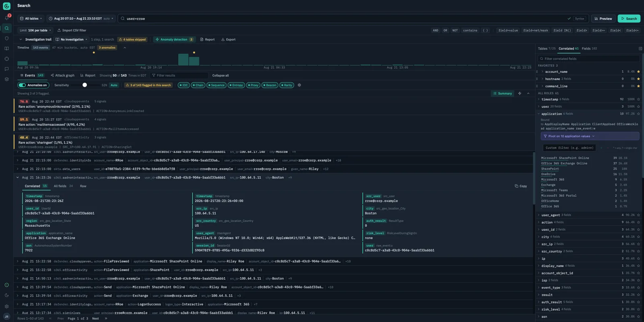644x322 pixels.
Task: Click the plus icon next to Custom filter
Action: tap(601, 148)
